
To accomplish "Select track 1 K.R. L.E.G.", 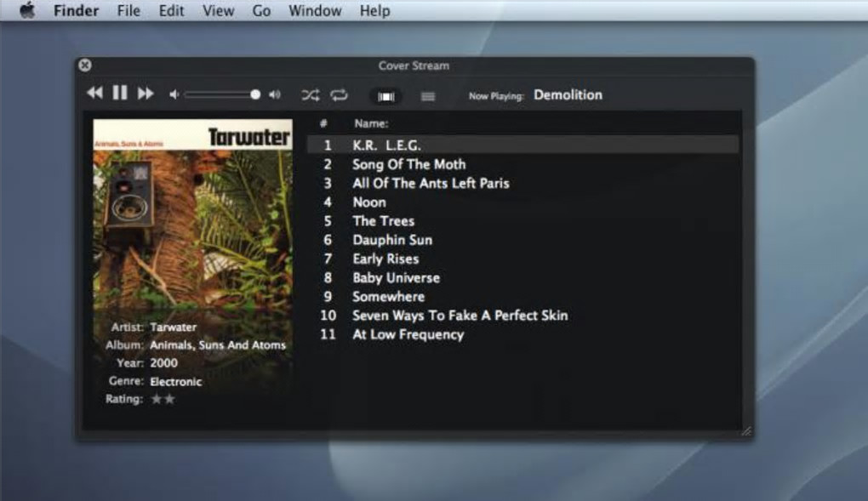I will (523, 145).
